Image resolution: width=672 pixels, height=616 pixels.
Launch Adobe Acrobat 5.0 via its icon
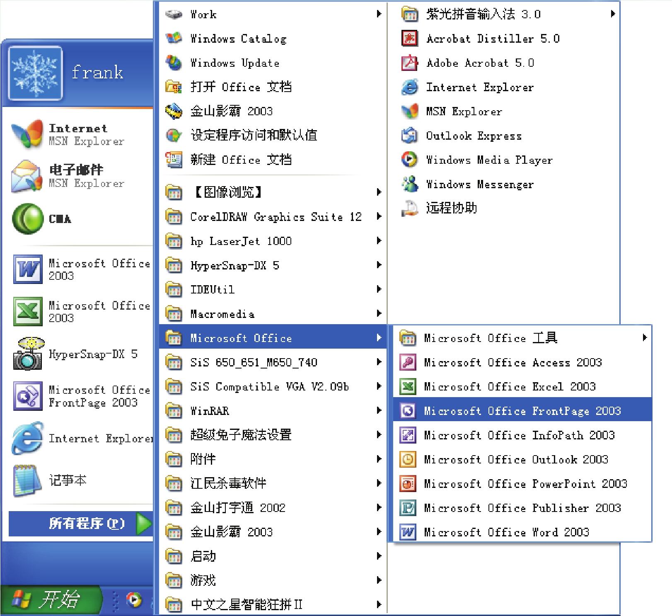coord(409,63)
